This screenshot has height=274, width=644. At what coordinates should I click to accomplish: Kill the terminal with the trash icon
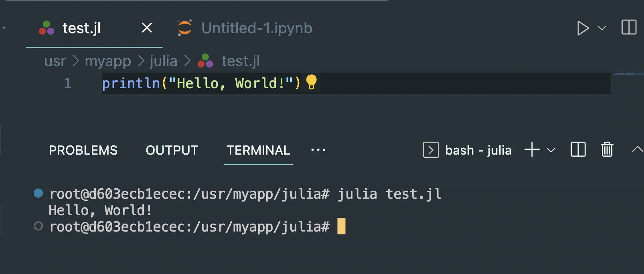click(x=607, y=150)
